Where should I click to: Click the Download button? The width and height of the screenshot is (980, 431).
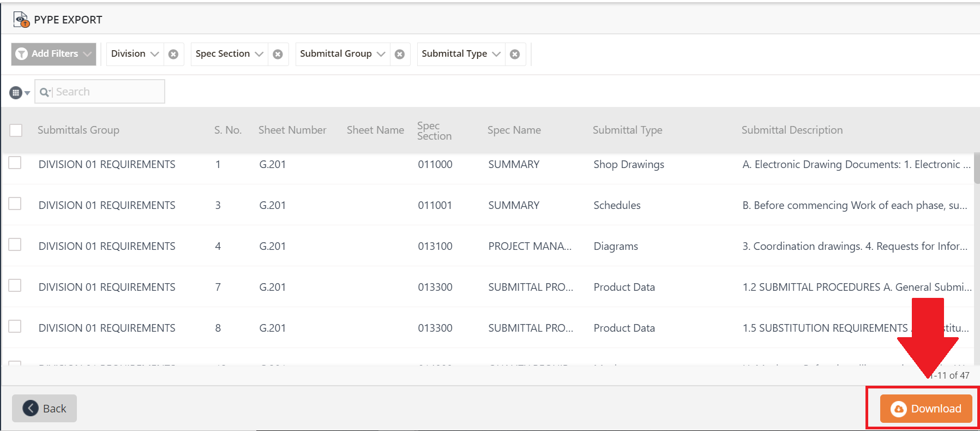(925, 409)
